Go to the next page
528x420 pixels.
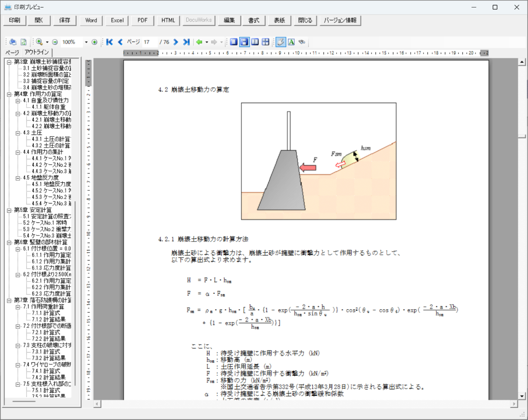click(176, 42)
